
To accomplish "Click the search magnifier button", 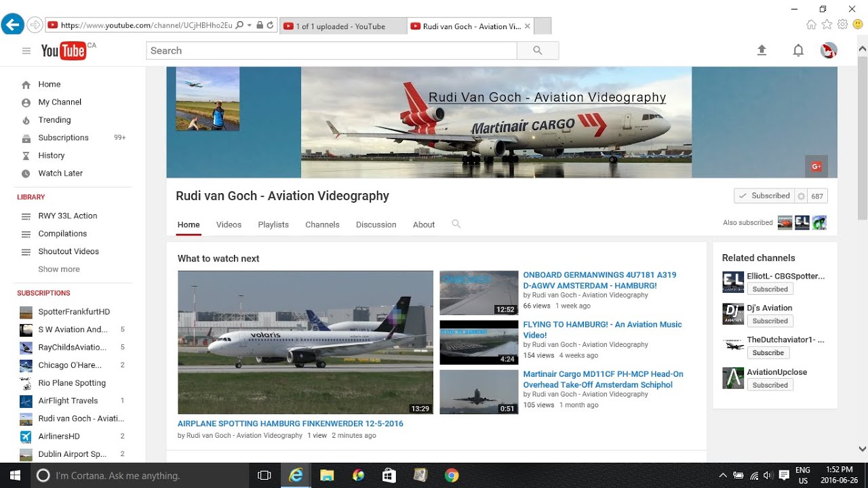I will coord(538,51).
